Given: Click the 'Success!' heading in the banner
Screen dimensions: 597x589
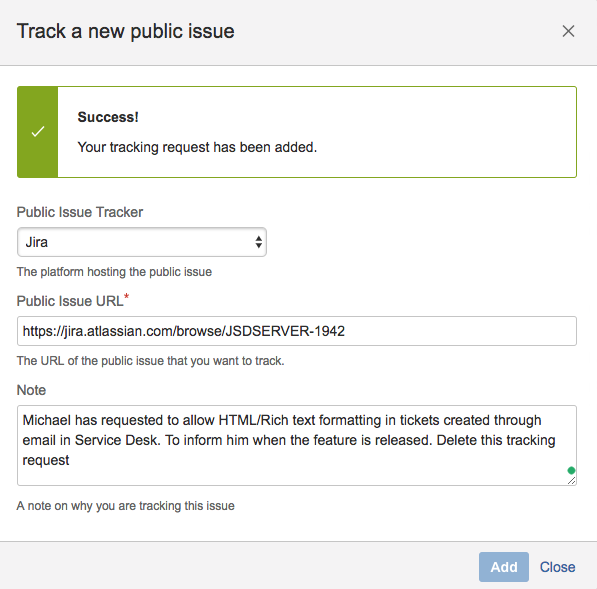Looking at the screenshot, I should (108, 117).
